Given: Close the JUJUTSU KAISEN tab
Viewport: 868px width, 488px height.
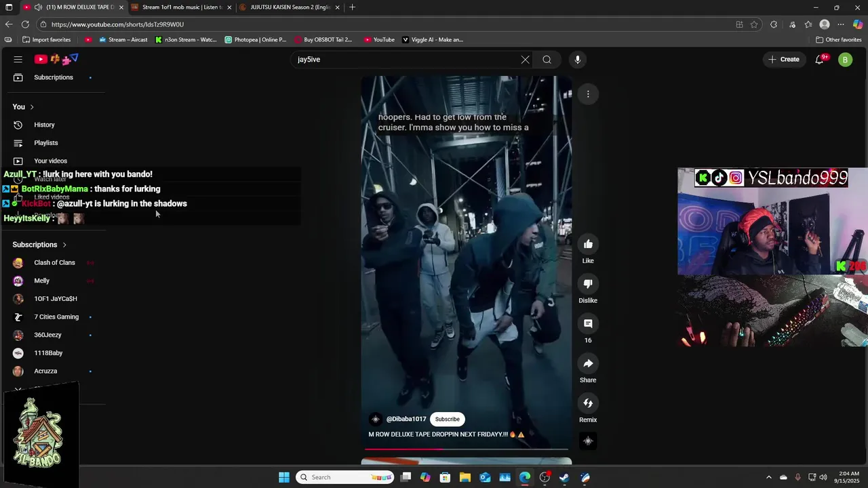Looking at the screenshot, I should [337, 7].
